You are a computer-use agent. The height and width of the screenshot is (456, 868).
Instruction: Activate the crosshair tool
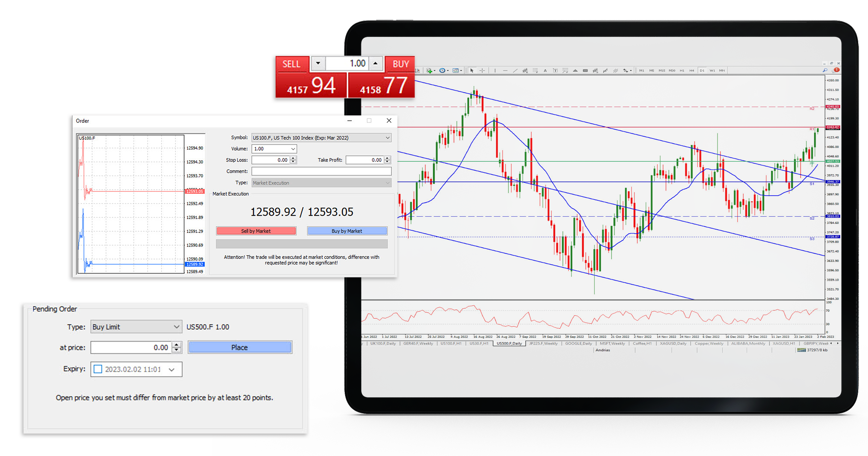click(482, 71)
